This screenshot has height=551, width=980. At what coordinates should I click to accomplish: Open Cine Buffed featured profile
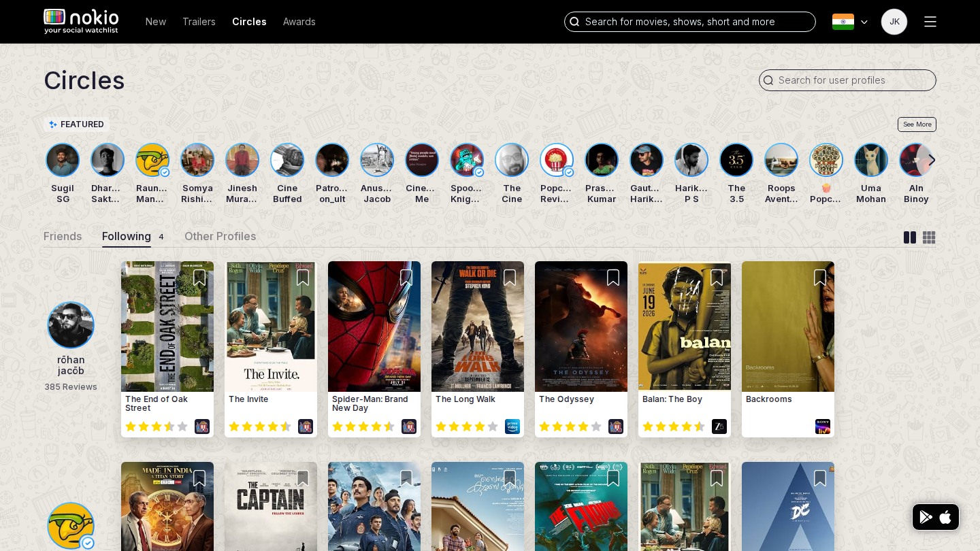click(x=287, y=173)
